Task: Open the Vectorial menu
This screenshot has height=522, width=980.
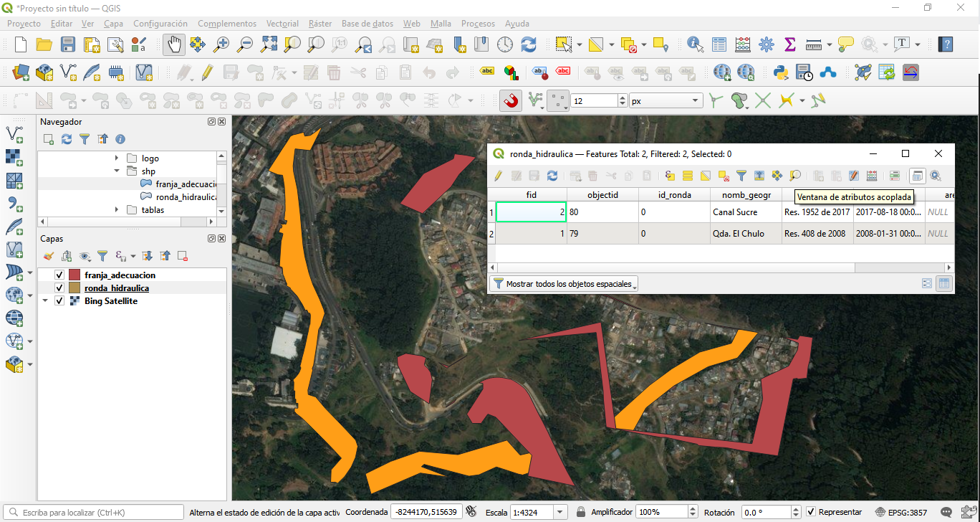Action: pos(282,24)
